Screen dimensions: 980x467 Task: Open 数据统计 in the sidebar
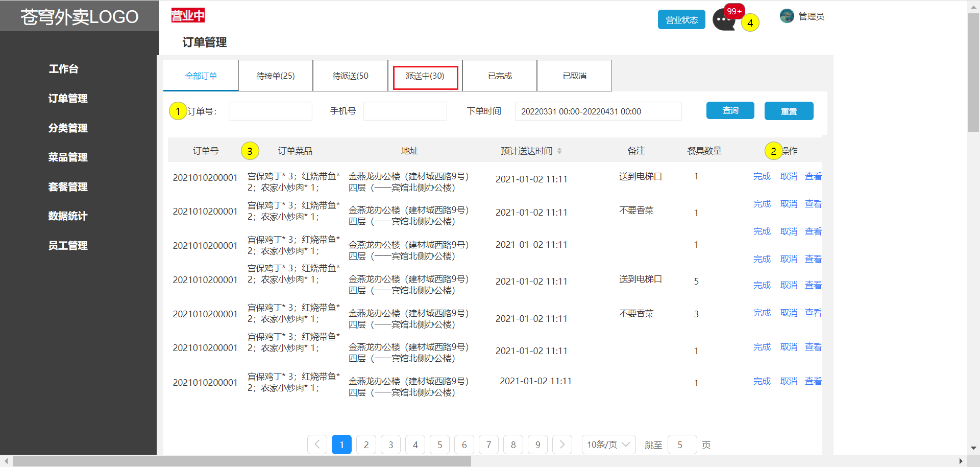[x=68, y=216]
